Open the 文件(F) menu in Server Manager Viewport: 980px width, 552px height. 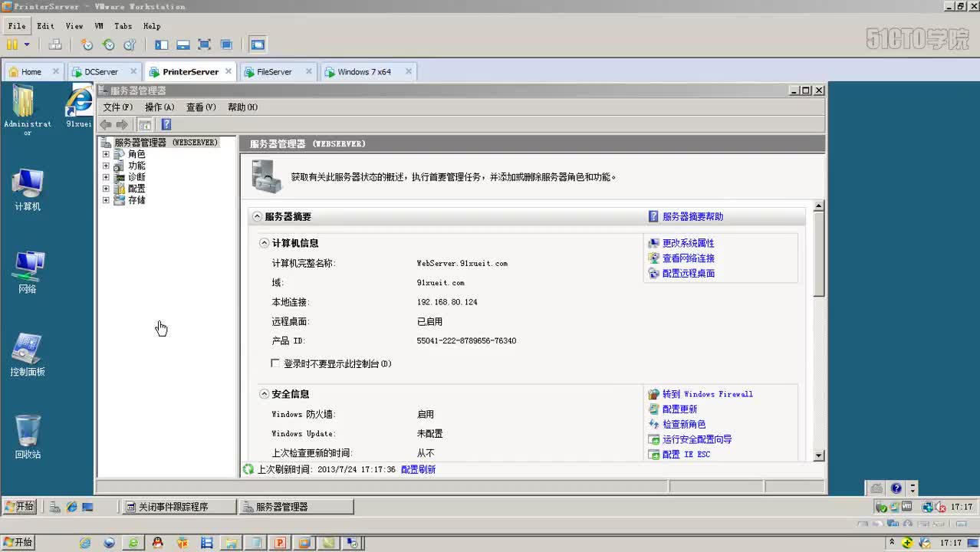pyautogui.click(x=117, y=107)
